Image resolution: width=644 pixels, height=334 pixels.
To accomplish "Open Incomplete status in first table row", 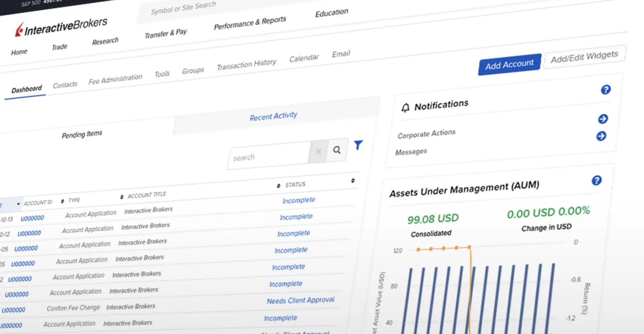I will pyautogui.click(x=299, y=200).
